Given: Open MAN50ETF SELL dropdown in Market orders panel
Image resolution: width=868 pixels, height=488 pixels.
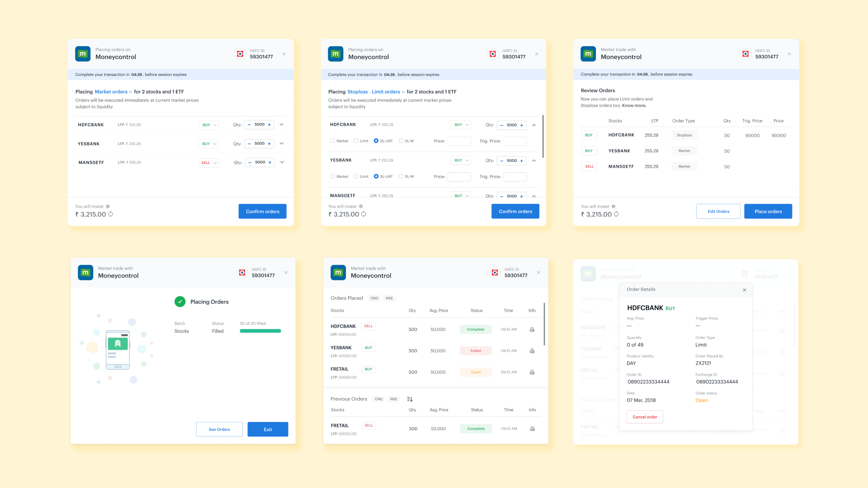Looking at the screenshot, I should 208,163.
